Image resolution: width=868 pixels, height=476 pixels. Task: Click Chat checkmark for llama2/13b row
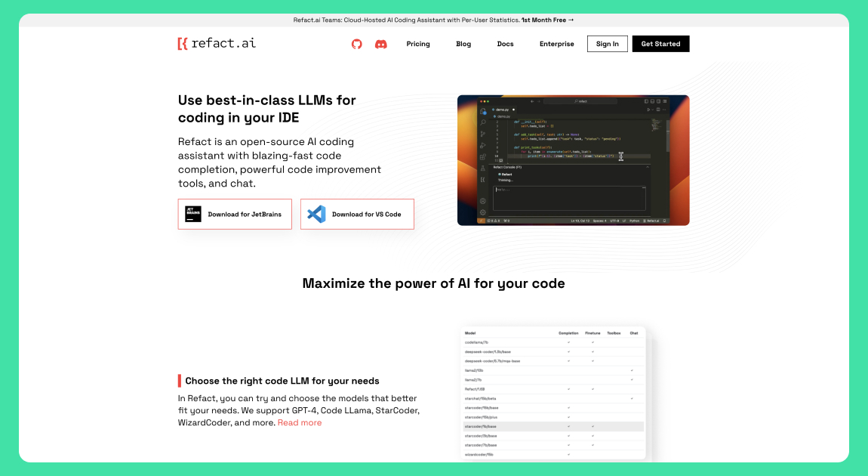(632, 370)
